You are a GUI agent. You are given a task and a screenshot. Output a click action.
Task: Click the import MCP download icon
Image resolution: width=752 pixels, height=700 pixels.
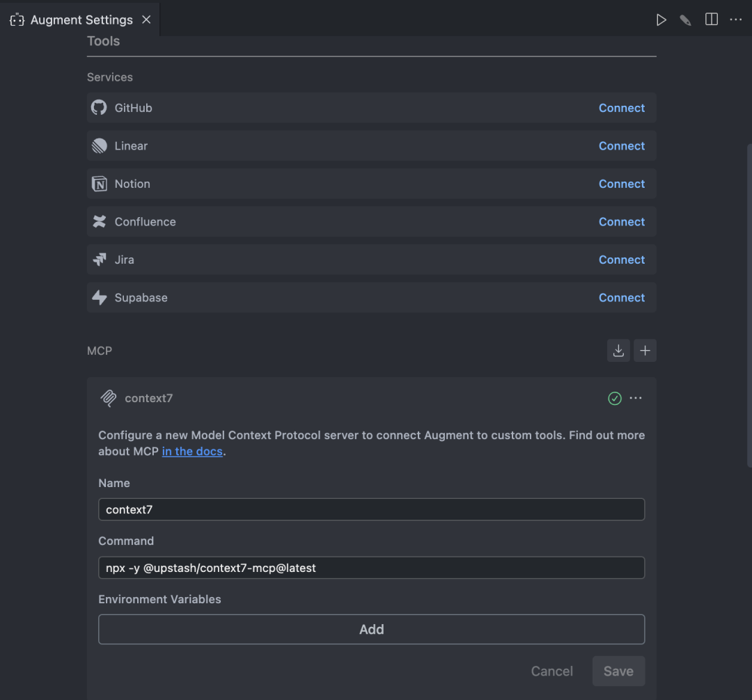pos(618,351)
